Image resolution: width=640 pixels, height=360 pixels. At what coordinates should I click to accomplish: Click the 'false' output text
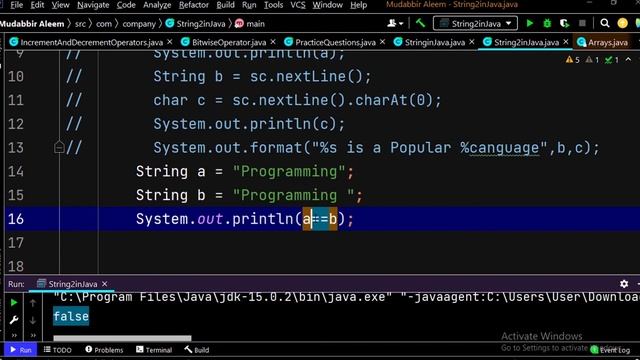71,316
